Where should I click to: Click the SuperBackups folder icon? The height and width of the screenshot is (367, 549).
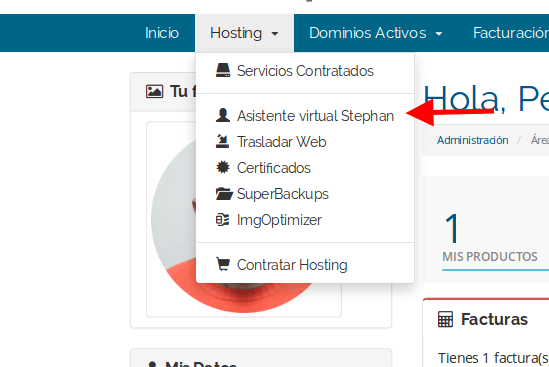[x=224, y=194]
